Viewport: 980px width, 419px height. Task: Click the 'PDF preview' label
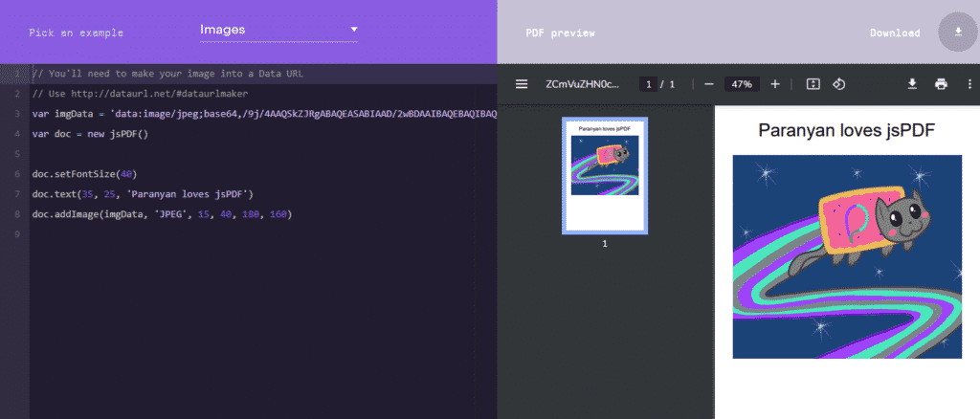pos(560,33)
